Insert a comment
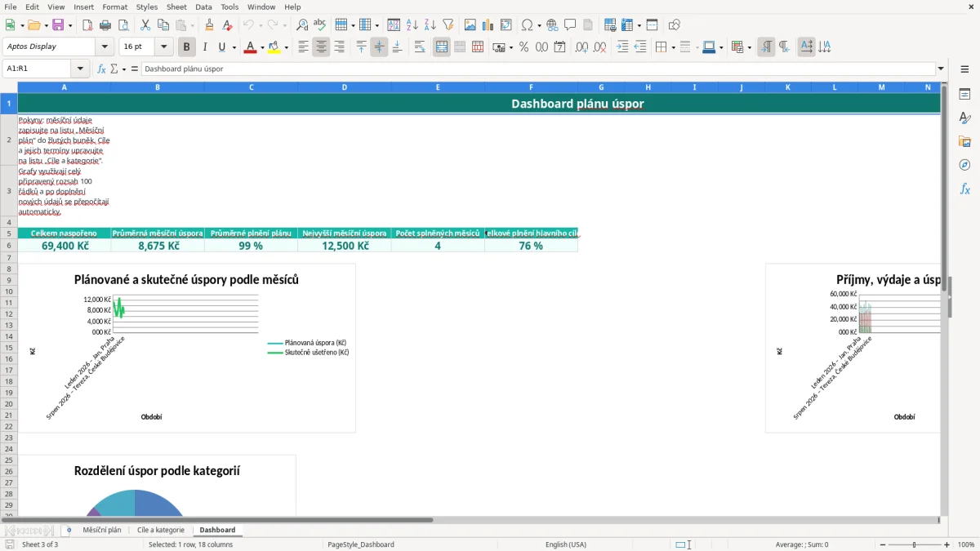 570,25
